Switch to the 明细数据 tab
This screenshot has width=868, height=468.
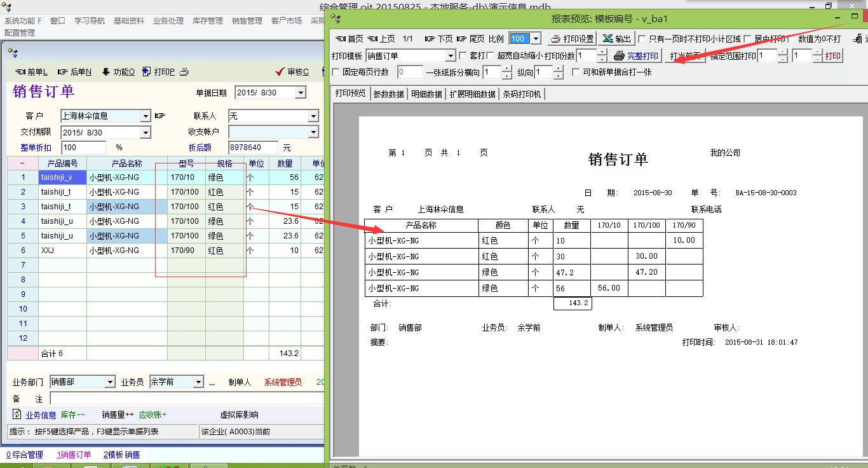click(426, 94)
